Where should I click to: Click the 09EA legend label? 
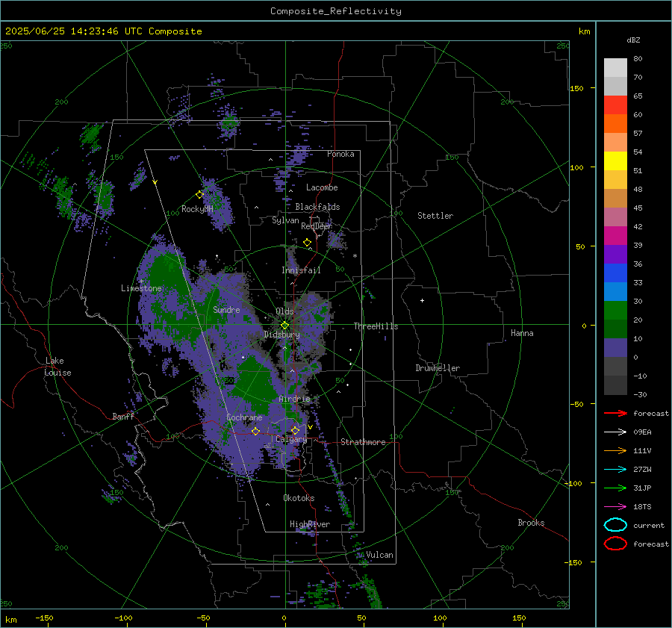coord(642,432)
